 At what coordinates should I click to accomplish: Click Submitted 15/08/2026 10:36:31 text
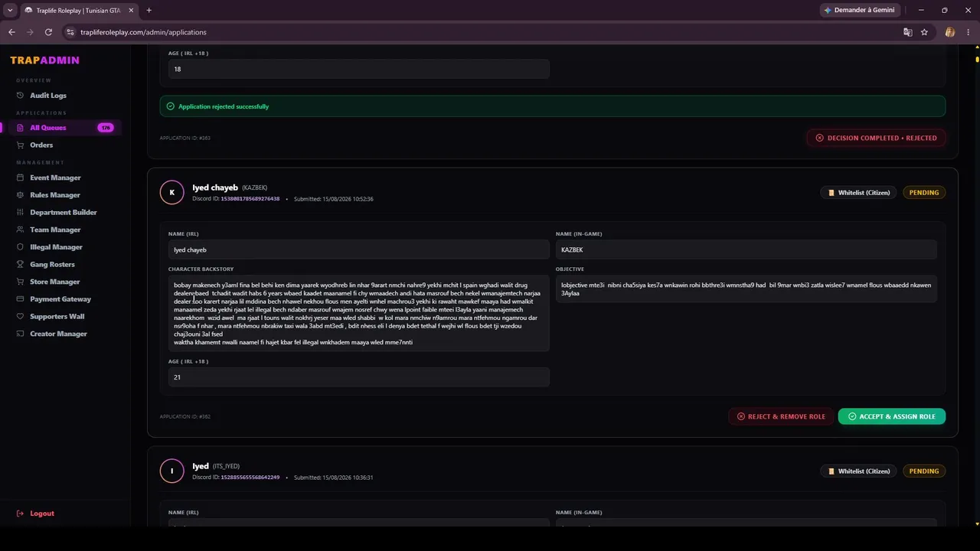pos(334,478)
